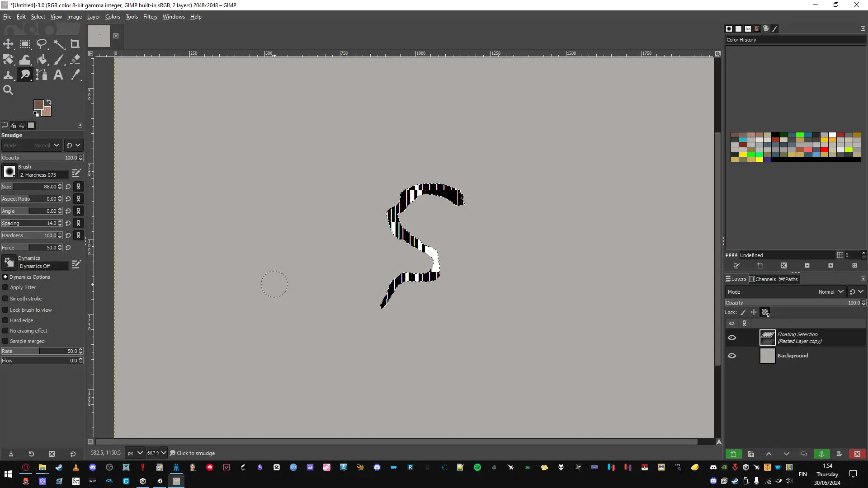Click the foreground color swatch

pyautogui.click(x=38, y=104)
